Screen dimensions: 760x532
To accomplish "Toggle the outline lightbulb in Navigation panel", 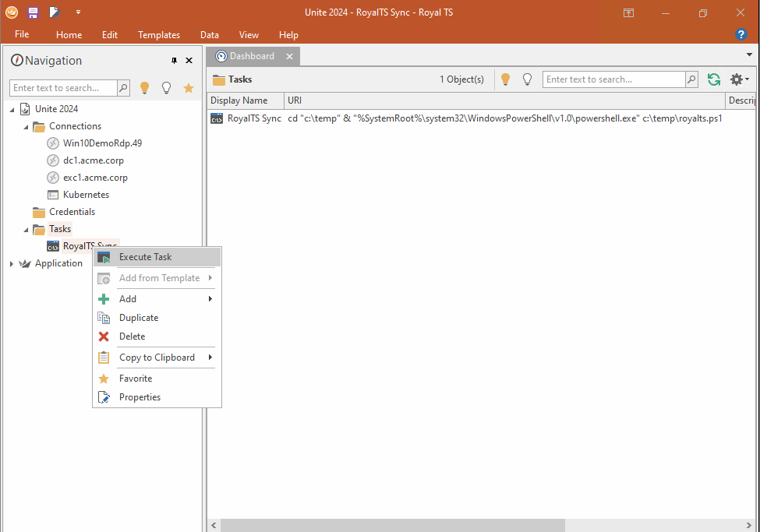I will click(x=166, y=88).
